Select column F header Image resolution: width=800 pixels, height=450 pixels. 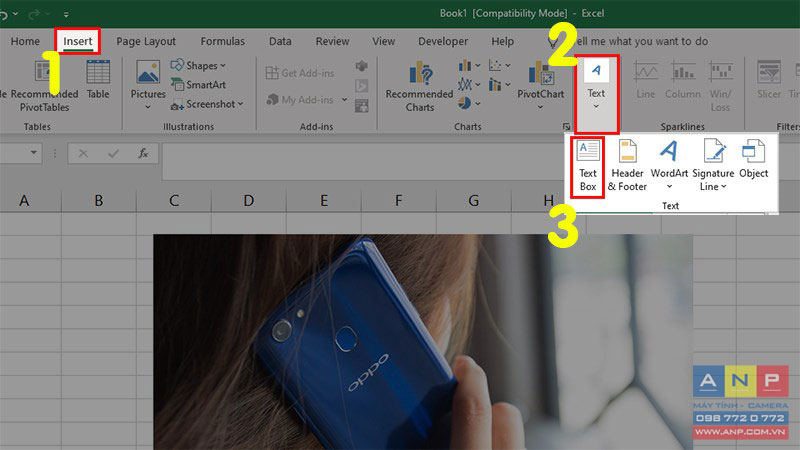tap(398, 201)
